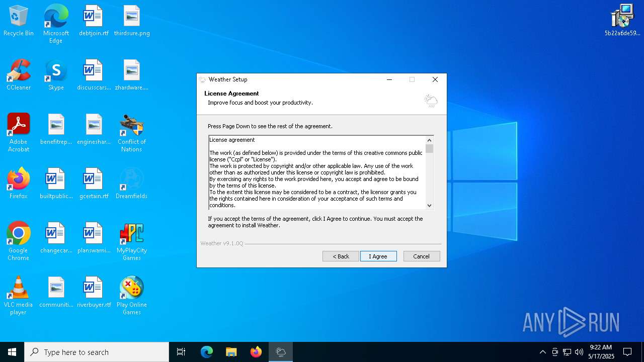Screen dimensions: 644x362
Task: Open VLC media player shortcut
Action: click(19, 296)
